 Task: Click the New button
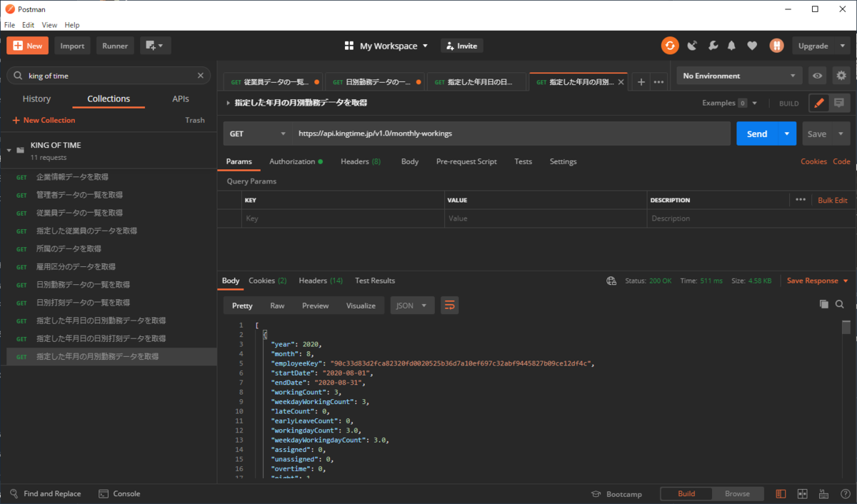click(x=28, y=46)
